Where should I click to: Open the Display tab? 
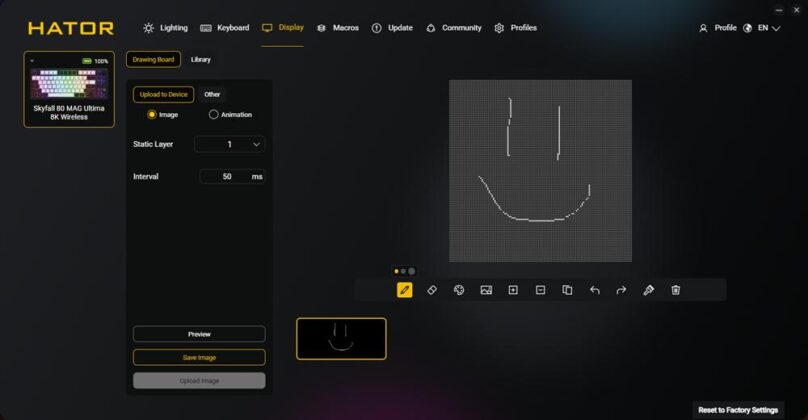click(x=282, y=28)
